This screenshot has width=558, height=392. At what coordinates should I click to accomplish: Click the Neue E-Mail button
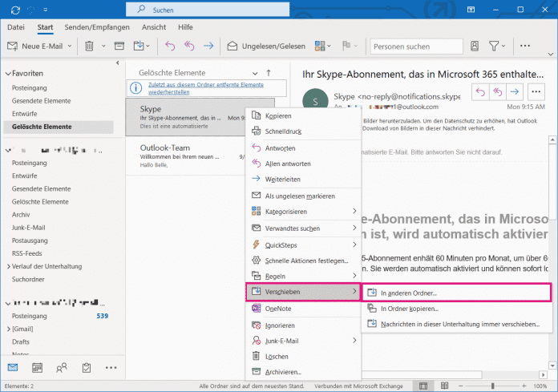coord(35,46)
